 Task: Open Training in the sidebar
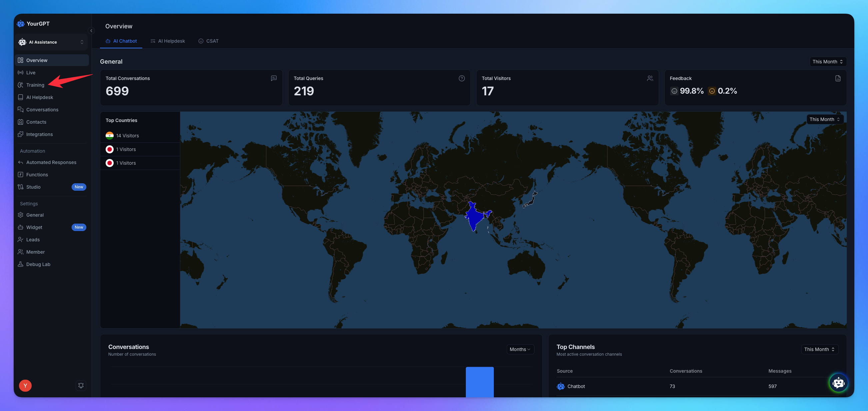[x=35, y=85]
